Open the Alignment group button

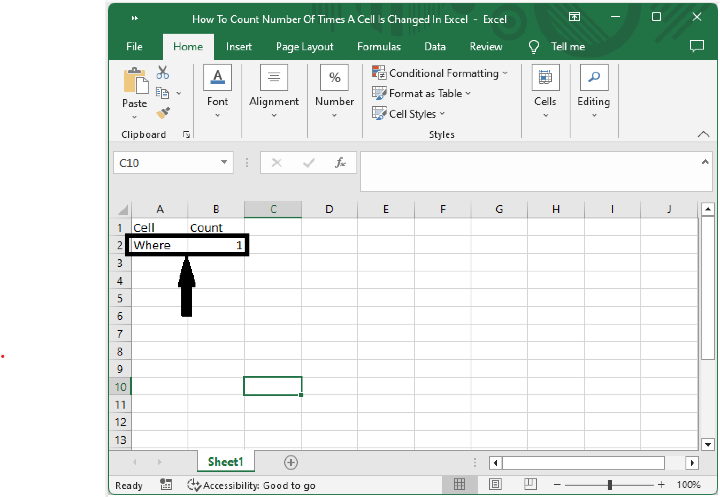point(274,92)
